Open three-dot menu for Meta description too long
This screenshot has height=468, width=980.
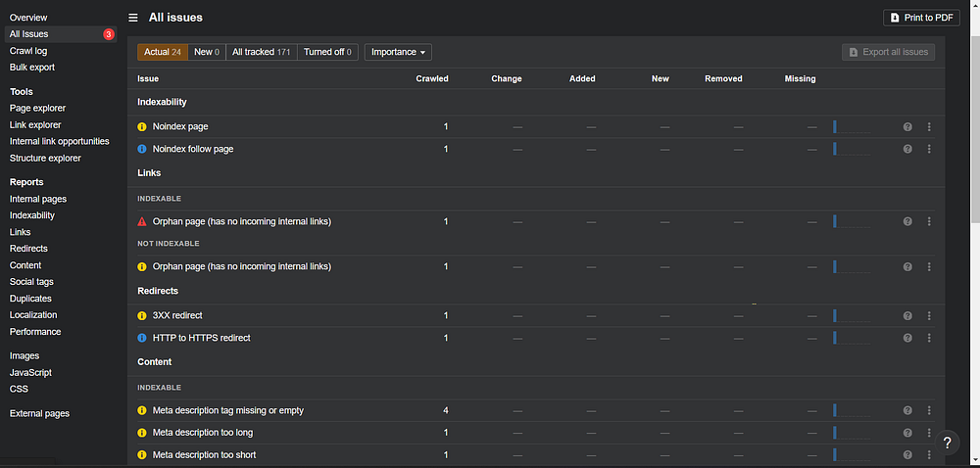[x=929, y=433]
